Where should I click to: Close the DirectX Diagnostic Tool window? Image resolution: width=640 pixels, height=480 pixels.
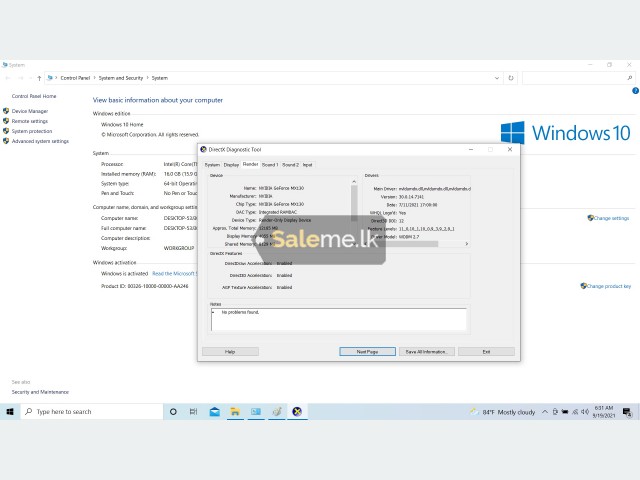[x=510, y=149]
